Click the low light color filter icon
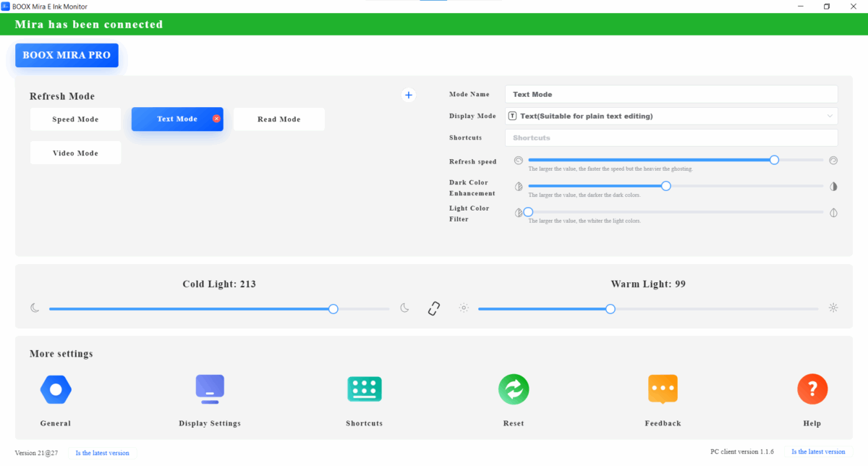 (519, 213)
